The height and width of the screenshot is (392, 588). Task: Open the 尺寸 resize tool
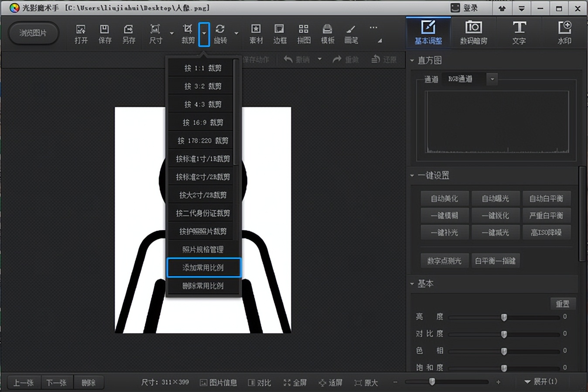coord(155,34)
